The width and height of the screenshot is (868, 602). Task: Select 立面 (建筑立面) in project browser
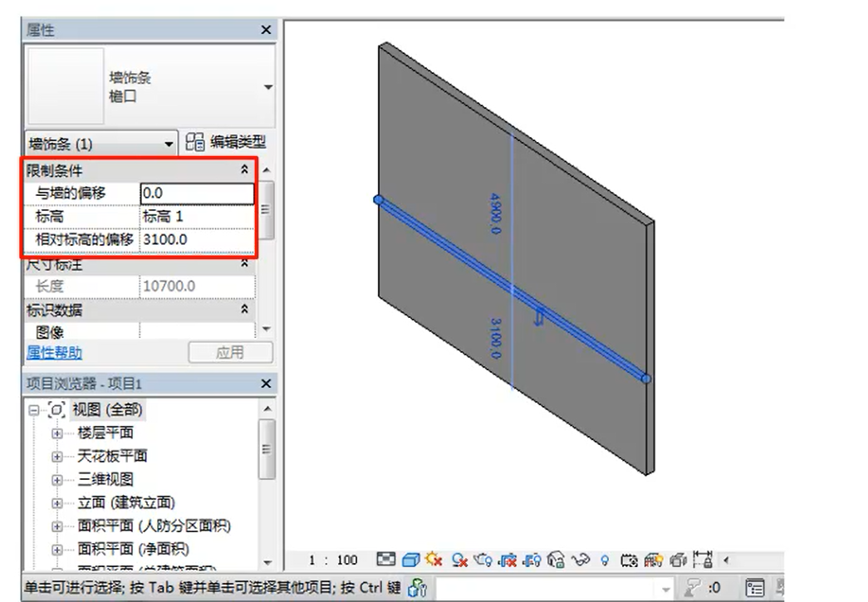tap(126, 502)
